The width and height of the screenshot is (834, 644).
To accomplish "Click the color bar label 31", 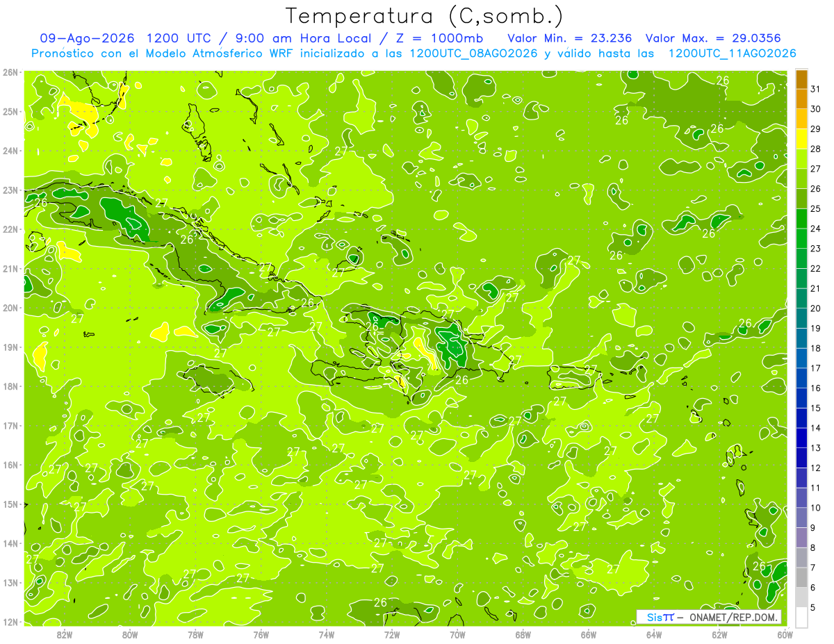I will [x=816, y=89].
